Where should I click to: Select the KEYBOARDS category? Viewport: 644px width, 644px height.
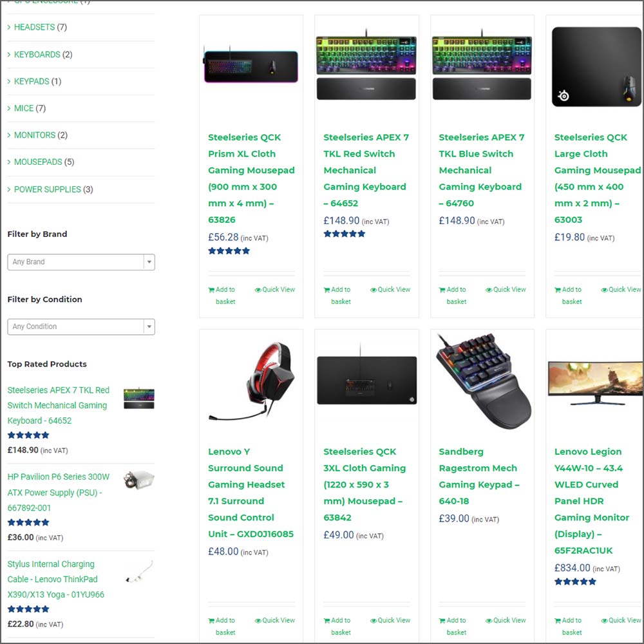(37, 55)
